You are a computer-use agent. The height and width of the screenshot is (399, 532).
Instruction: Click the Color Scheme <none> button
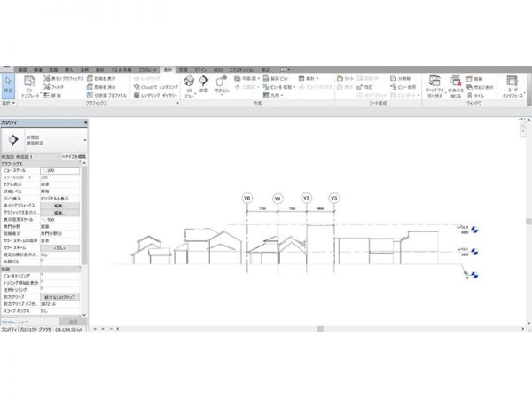point(59,248)
